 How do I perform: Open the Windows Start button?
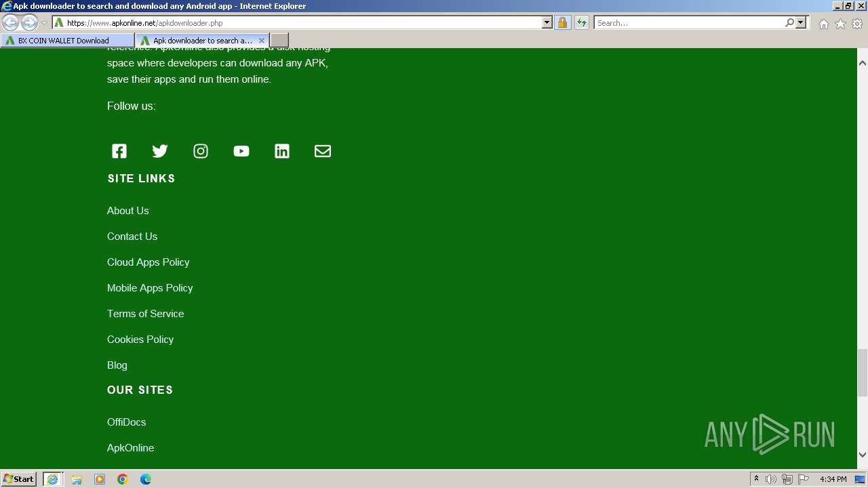pyautogui.click(x=18, y=479)
